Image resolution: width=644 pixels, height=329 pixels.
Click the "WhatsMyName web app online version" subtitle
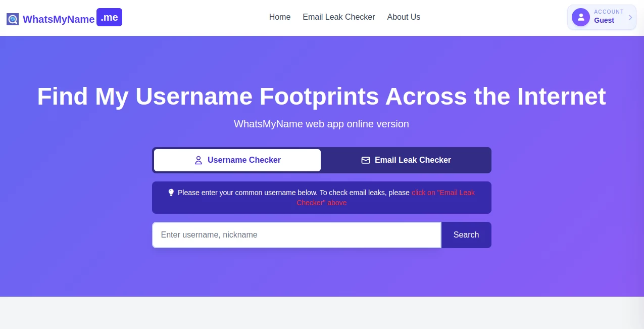tap(322, 124)
